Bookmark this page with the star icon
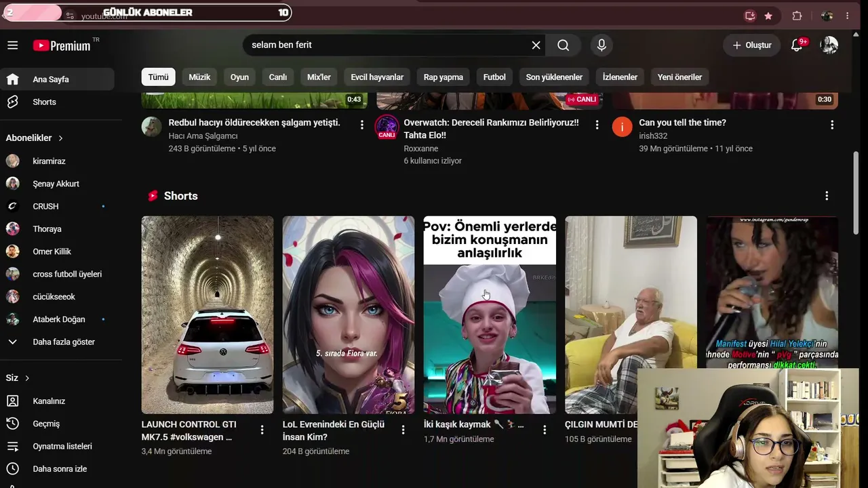This screenshot has height=488, width=868. click(768, 16)
